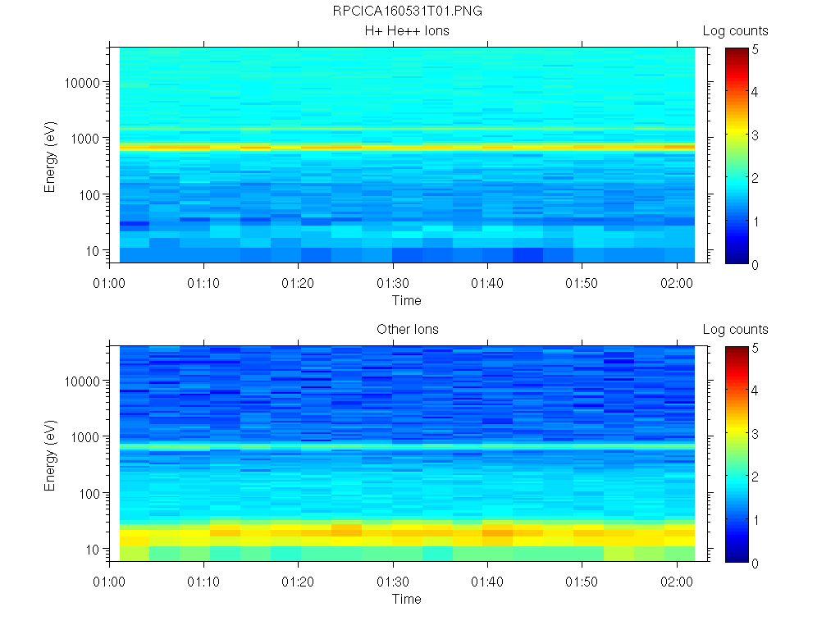Viewport: 840px width, 630px height.
Task: Click the "100" energy tick of Other Ions plot
Action: tap(89, 494)
